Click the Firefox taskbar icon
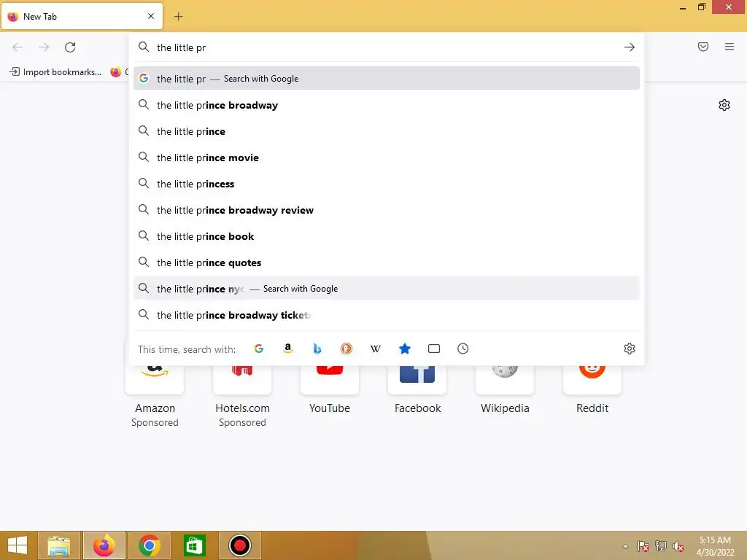This screenshot has width=747, height=560. tap(104, 545)
